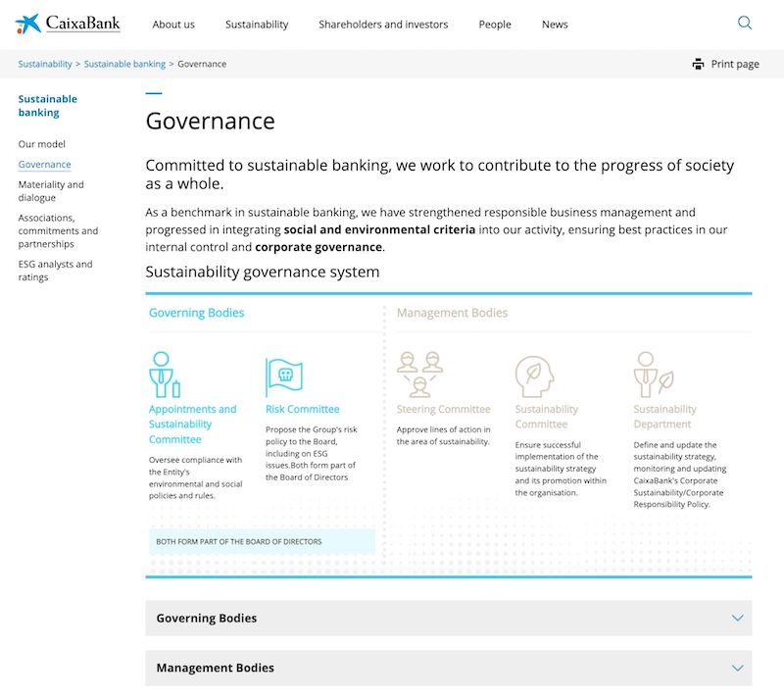Click the Appointments and Sustainability Committee icon
Image resolution: width=784 pixels, height=699 pixels.
point(165,374)
